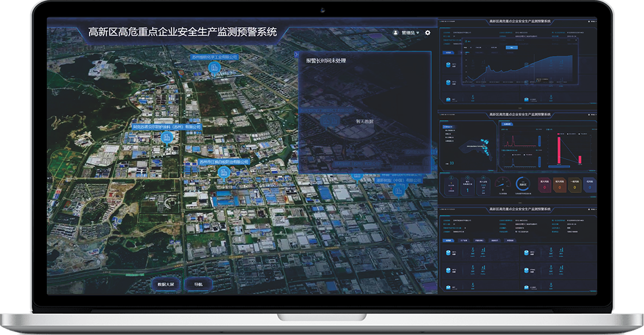
Task: Click the 高新区 circular progress ring
Action: coord(523,185)
